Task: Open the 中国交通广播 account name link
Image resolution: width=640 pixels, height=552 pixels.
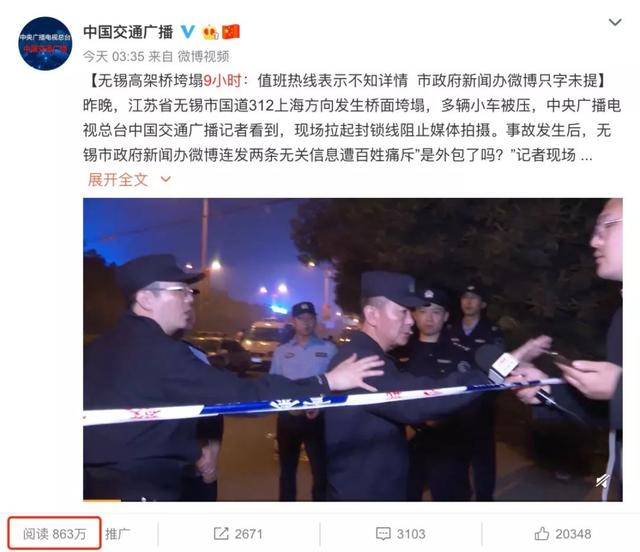Action: (x=128, y=32)
